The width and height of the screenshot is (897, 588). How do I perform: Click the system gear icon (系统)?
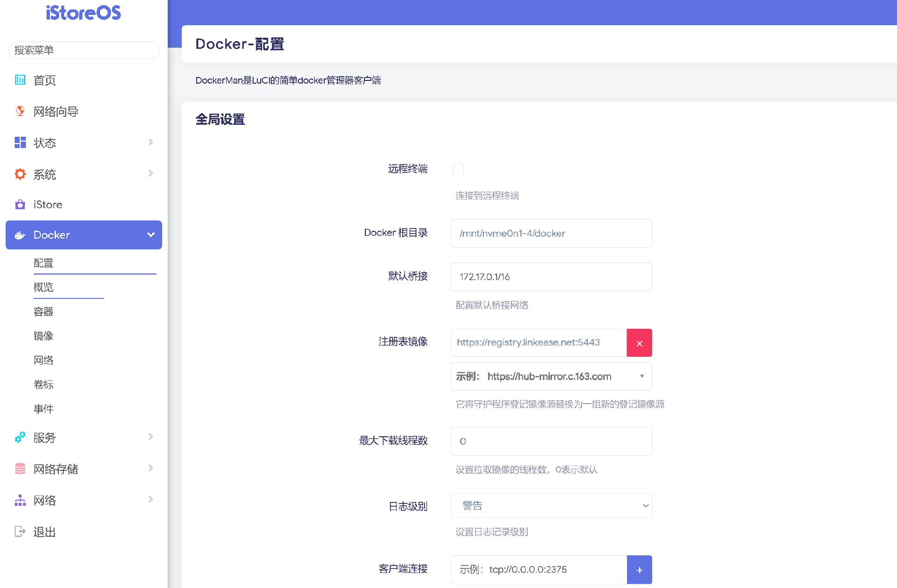pyautogui.click(x=20, y=174)
